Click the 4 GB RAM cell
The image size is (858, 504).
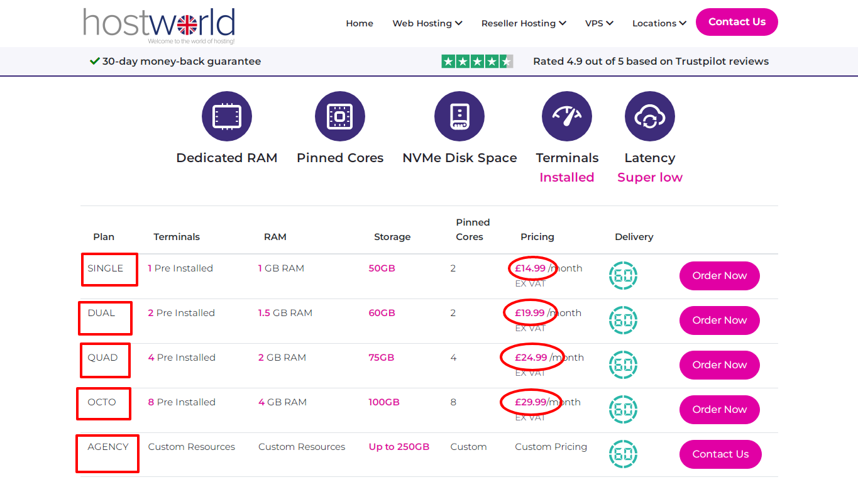pyautogui.click(x=282, y=402)
